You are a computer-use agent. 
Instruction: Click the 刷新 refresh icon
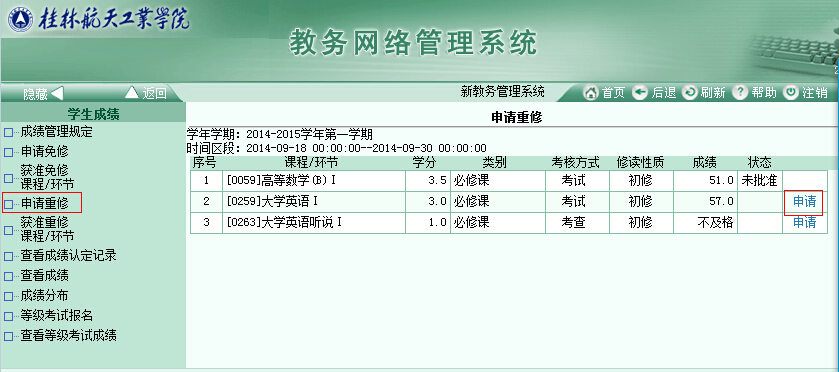pyautogui.click(x=690, y=93)
